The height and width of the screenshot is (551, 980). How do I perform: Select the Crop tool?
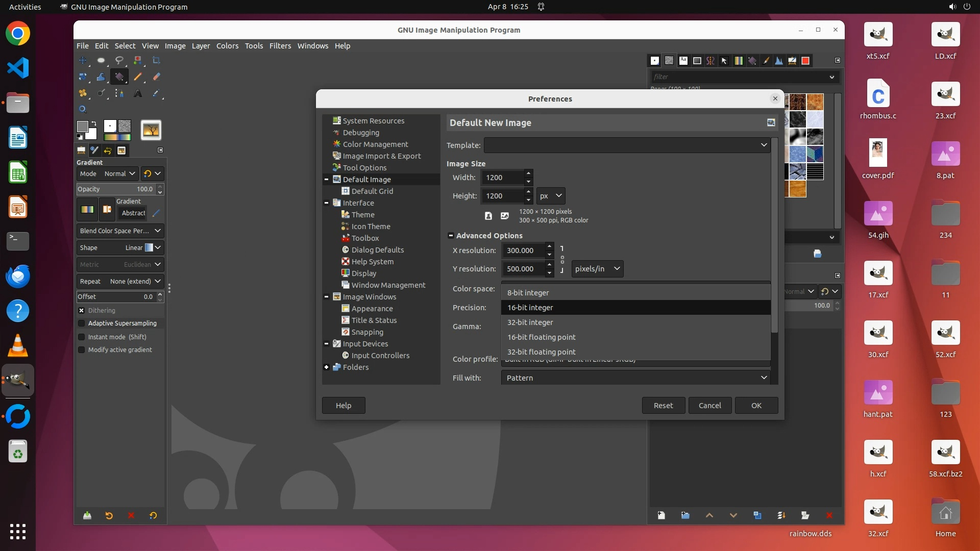(156, 60)
